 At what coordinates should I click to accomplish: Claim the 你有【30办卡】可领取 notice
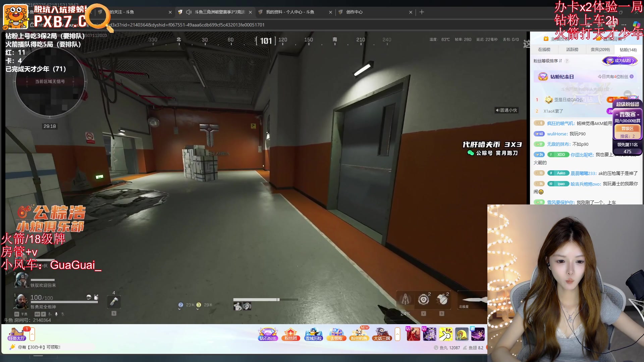[39, 347]
